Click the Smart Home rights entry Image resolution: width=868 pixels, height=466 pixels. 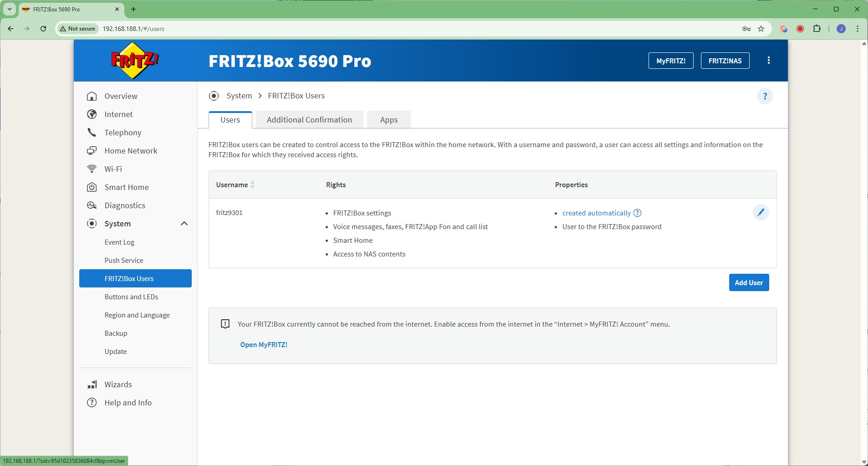click(x=353, y=241)
